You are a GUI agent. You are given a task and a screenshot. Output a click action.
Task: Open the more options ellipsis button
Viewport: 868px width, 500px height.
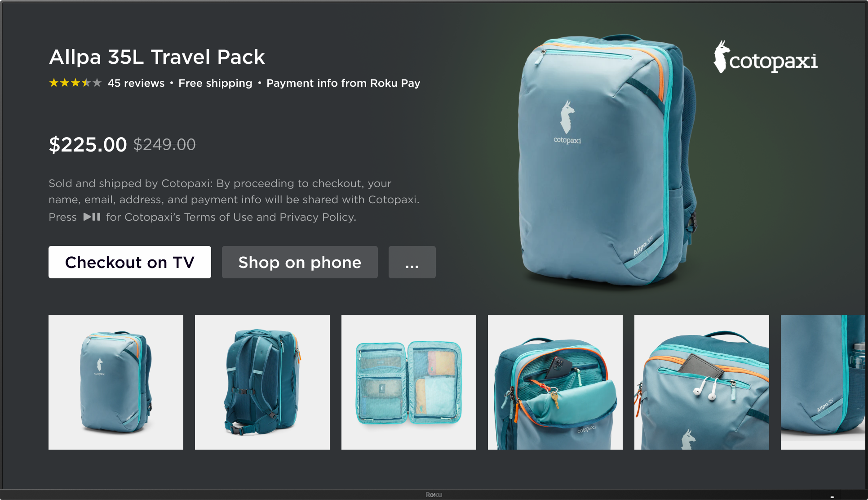pyautogui.click(x=412, y=262)
